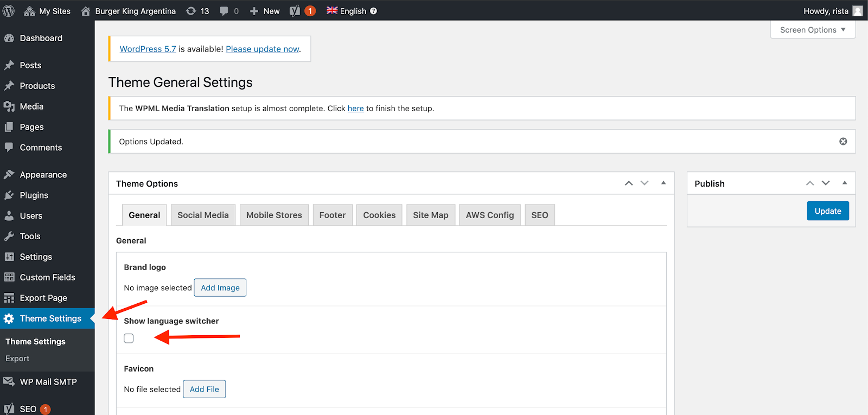
Task: Open comments bubble in admin bar
Action: pos(224,11)
